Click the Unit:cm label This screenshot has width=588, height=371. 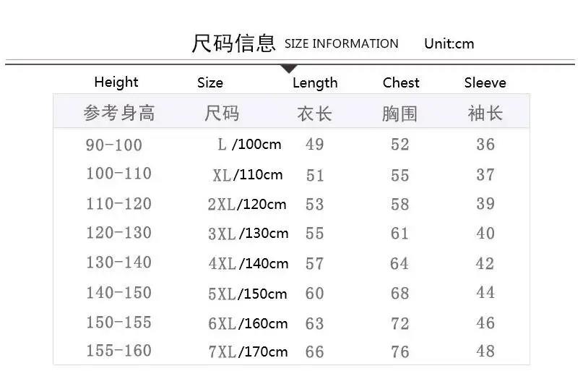449,43
